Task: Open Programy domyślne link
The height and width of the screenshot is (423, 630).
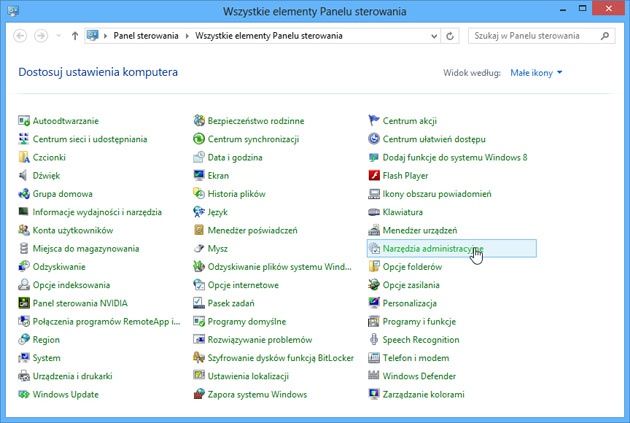Action: [247, 321]
